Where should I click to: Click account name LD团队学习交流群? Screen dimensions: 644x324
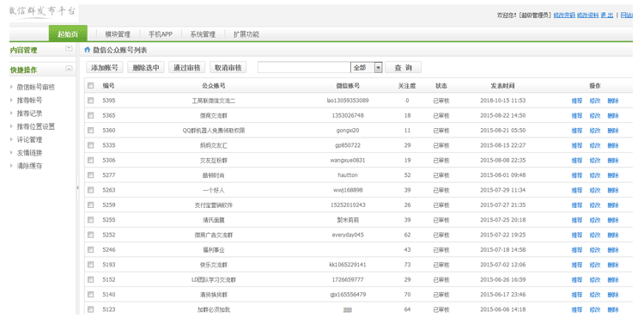point(214,280)
